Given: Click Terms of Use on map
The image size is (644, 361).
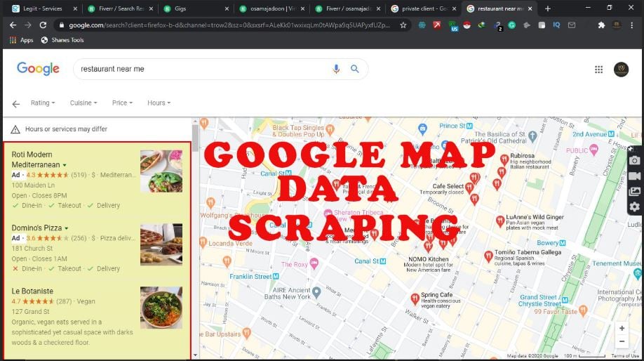Looking at the screenshot, I should [x=625, y=355].
